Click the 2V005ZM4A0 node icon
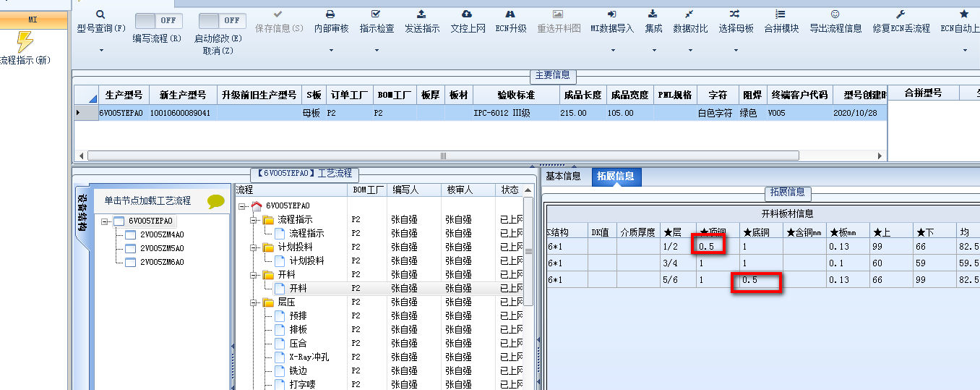The image size is (980, 390). pos(130,234)
